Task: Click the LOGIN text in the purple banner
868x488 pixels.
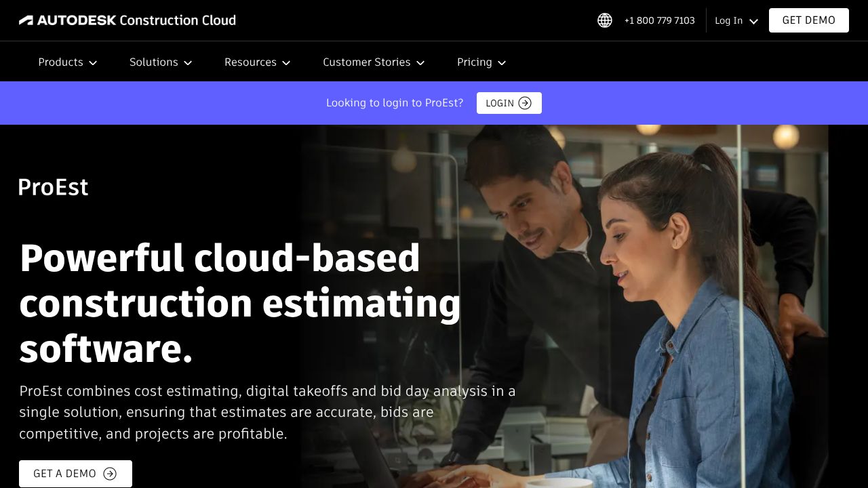Action: (500, 103)
